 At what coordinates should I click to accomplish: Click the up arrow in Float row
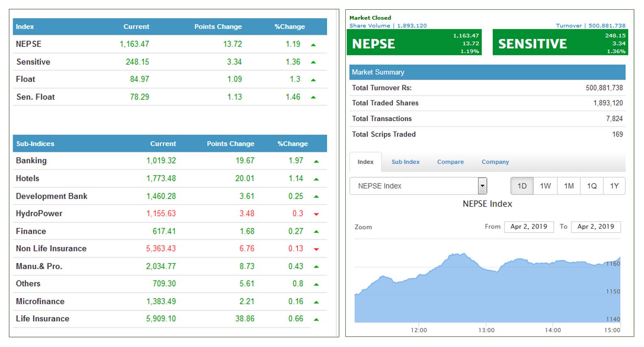click(x=313, y=80)
